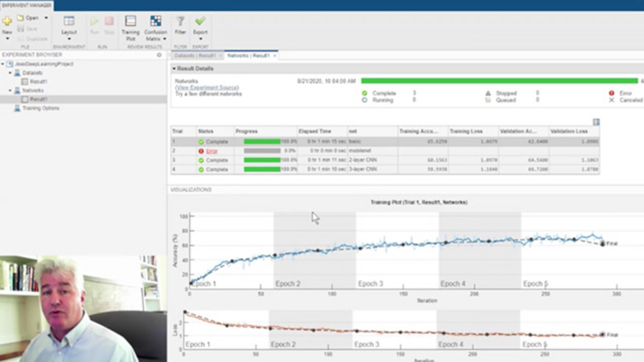Screen dimensions: 644x362
Task: Click the Experiment Browser gear icon
Action: click(159, 55)
